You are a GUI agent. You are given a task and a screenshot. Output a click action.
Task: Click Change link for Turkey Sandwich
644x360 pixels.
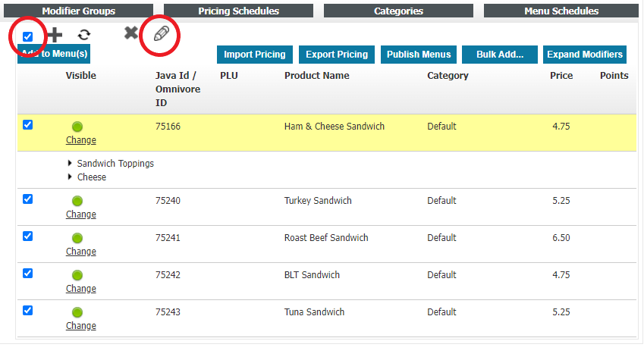click(81, 214)
